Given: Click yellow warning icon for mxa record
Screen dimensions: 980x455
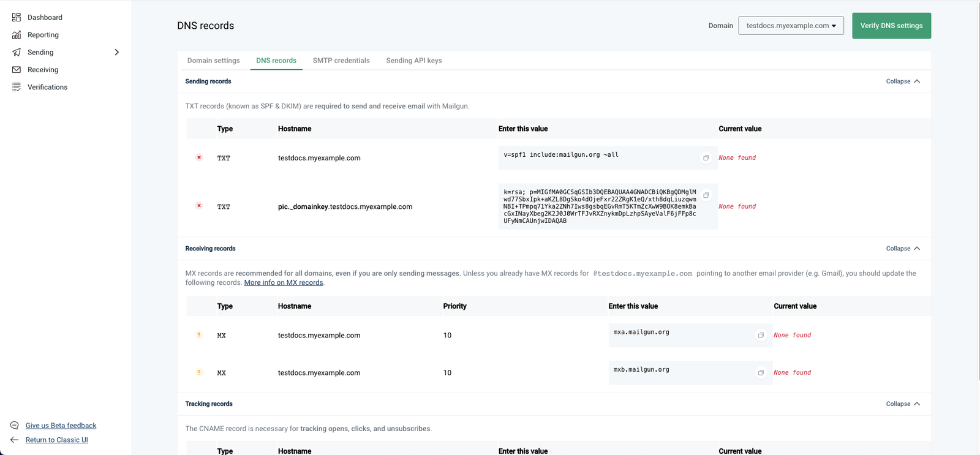Looking at the screenshot, I should pos(199,335).
